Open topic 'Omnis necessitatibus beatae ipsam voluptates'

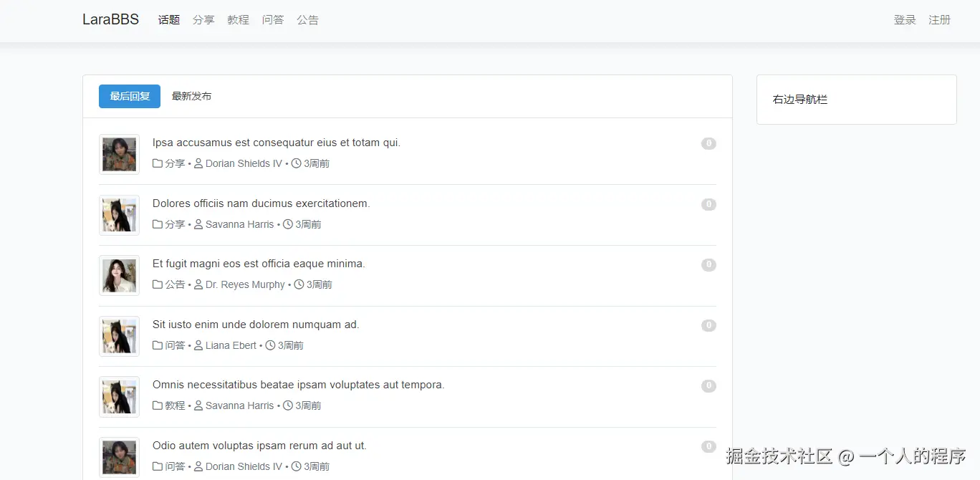(299, 385)
